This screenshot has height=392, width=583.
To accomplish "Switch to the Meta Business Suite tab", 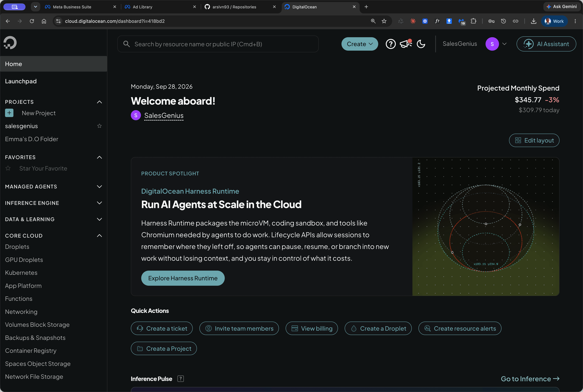I will [81, 7].
